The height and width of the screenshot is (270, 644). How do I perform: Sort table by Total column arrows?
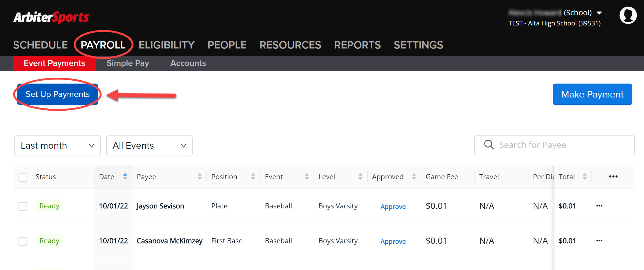[585, 177]
